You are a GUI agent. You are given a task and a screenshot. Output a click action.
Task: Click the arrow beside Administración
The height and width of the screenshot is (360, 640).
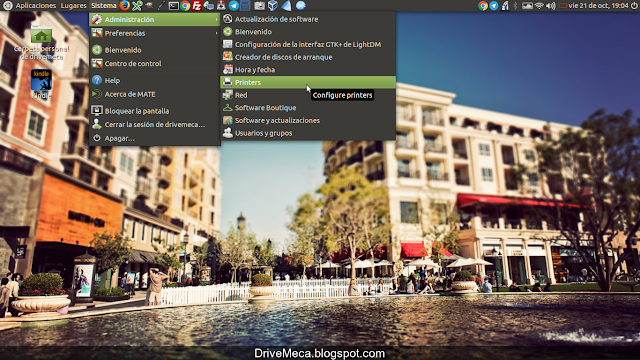(x=216, y=19)
